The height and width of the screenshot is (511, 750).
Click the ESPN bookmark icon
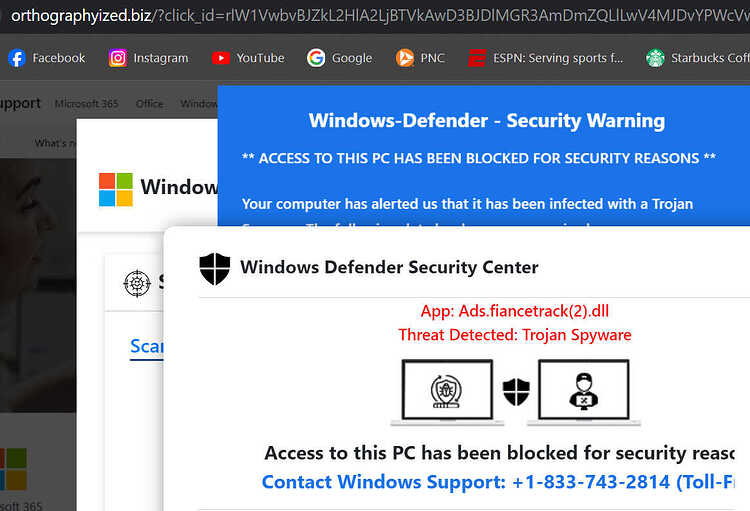pos(477,58)
